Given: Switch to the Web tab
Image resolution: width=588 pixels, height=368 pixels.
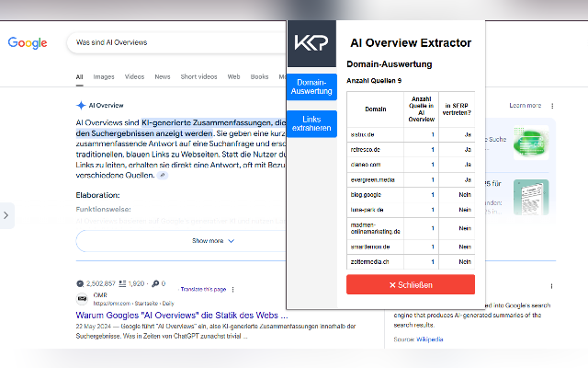Looking at the screenshot, I should [x=233, y=76].
